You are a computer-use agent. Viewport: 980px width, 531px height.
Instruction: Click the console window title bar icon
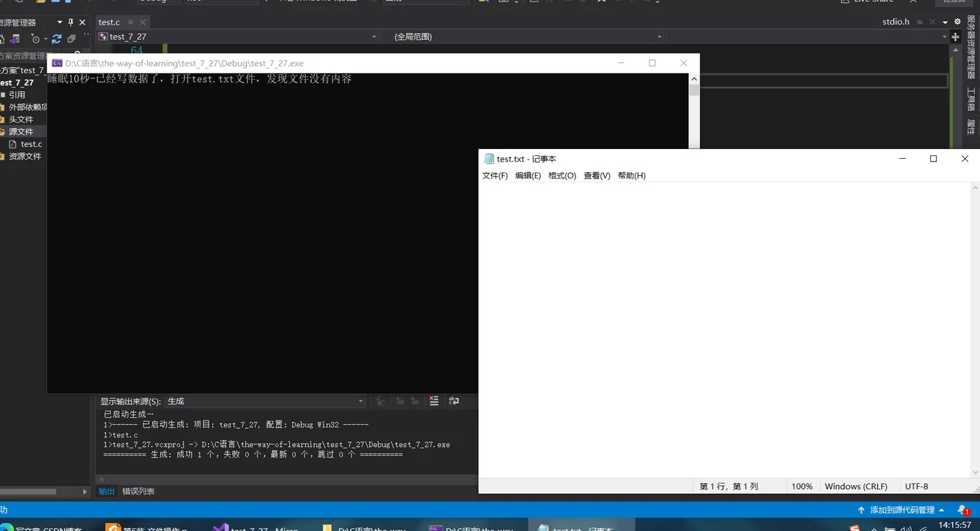[x=57, y=63]
